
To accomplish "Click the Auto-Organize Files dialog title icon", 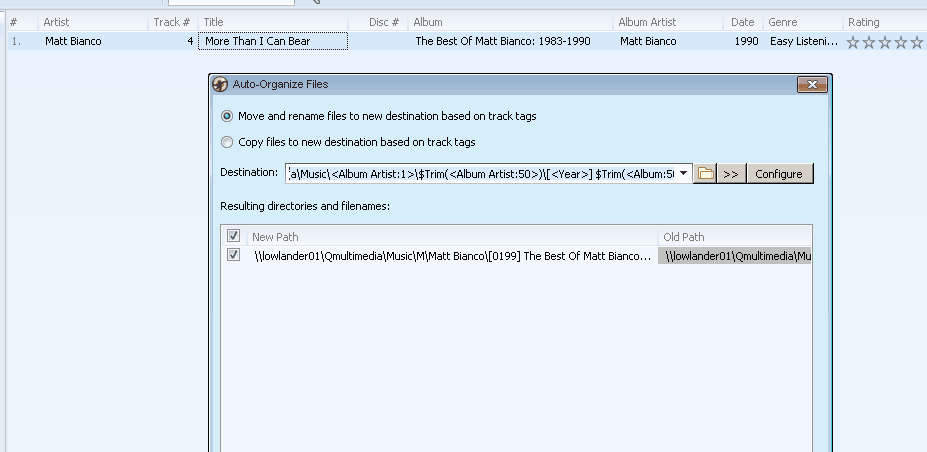I will [220, 85].
